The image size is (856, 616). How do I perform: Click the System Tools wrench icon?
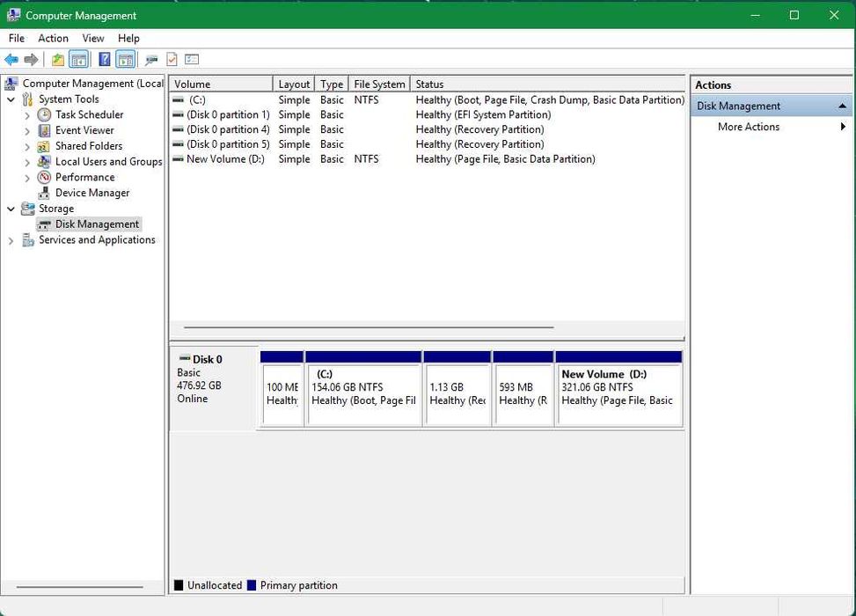(x=27, y=99)
